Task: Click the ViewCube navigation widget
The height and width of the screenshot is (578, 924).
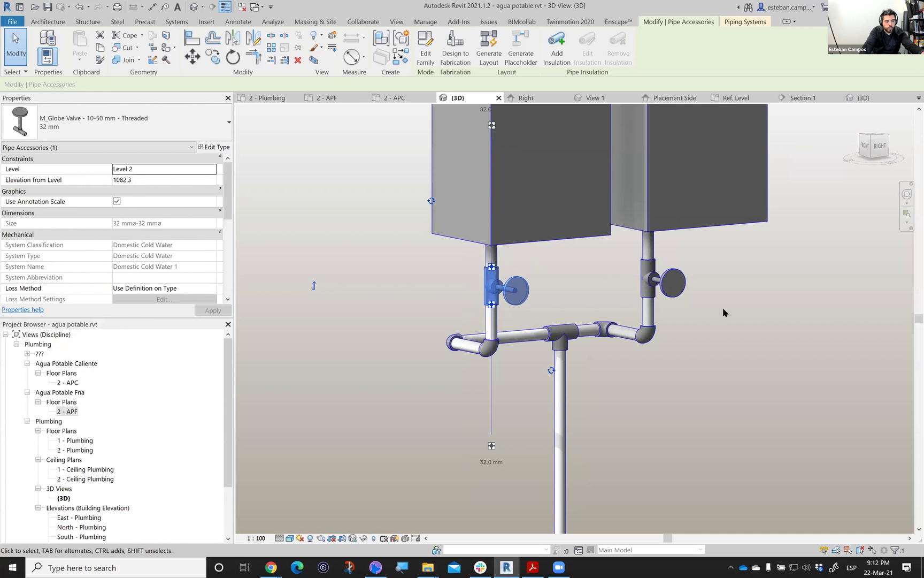Action: click(x=873, y=146)
